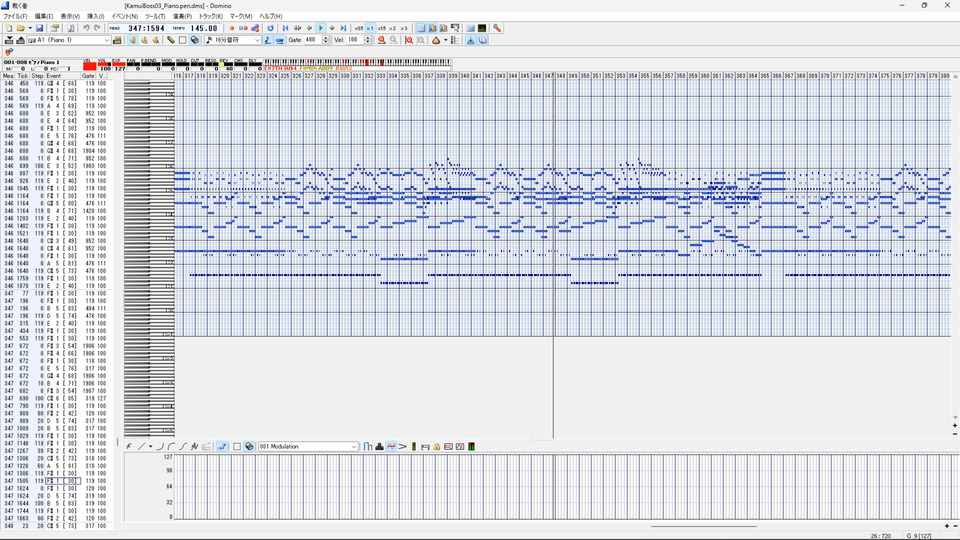Image resolution: width=960 pixels, height=540 pixels.
Task: Click measure 348 on the timeline ruler
Action: point(561,76)
